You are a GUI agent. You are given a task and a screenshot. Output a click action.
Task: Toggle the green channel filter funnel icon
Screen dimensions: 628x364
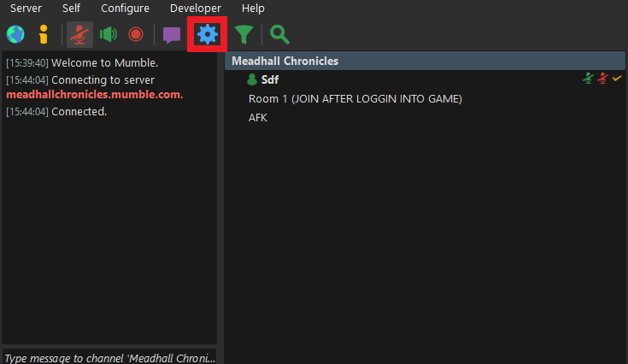pos(244,34)
